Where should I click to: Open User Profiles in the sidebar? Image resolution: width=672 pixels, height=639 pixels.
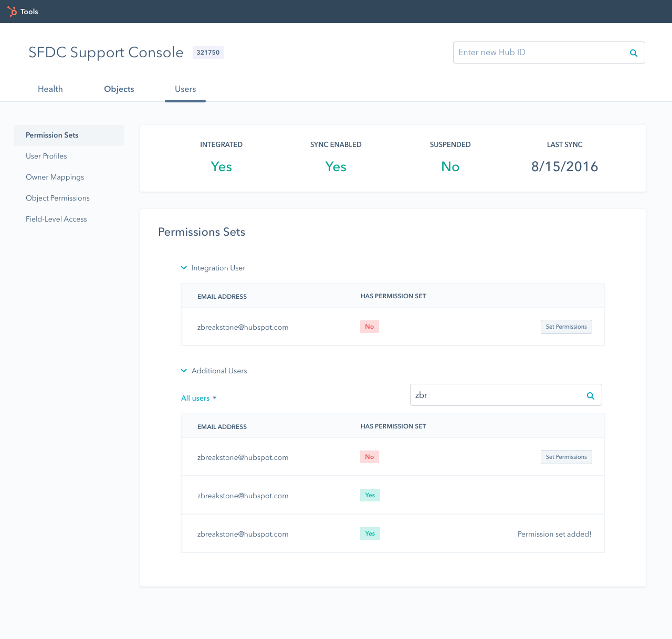pyautogui.click(x=46, y=156)
